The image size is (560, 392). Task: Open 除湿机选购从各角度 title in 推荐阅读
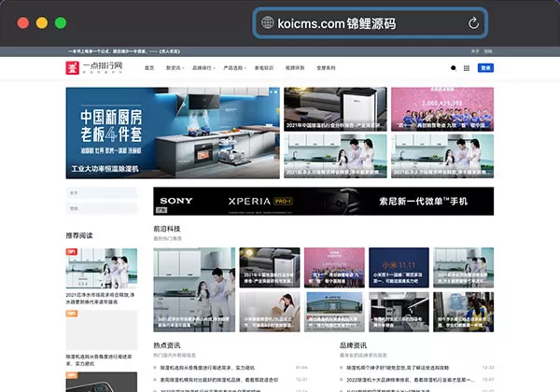(99, 360)
